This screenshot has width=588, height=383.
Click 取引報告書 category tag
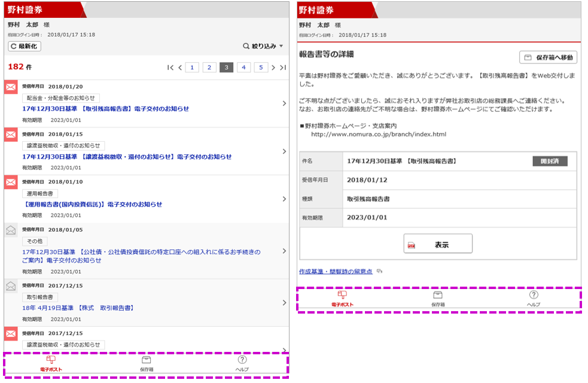tap(39, 297)
